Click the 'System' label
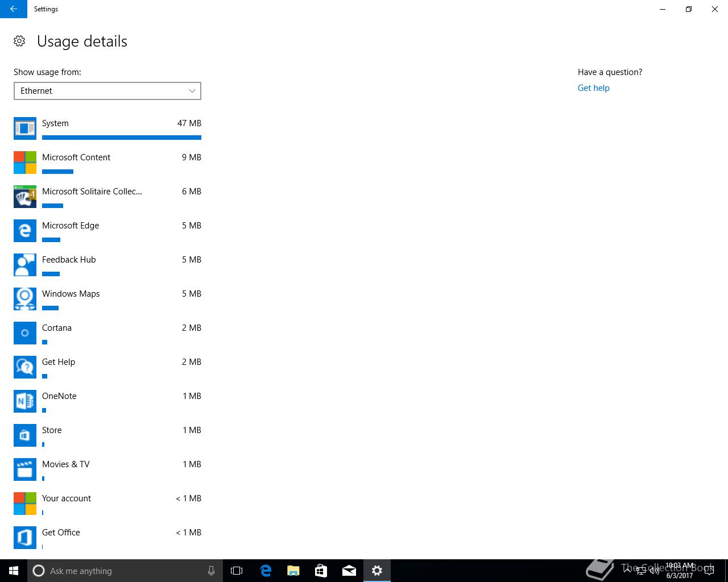The height and width of the screenshot is (582, 728). [x=55, y=123]
